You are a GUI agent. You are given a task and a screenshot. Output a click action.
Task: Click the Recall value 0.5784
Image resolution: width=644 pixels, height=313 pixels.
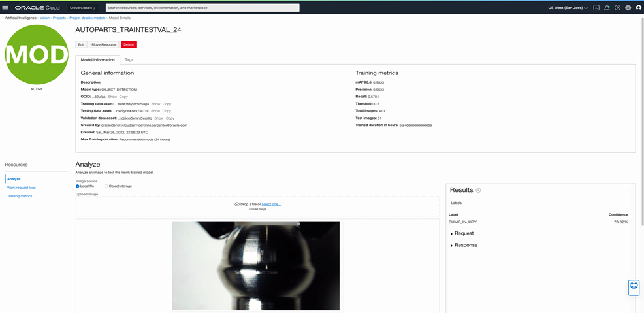click(x=374, y=97)
